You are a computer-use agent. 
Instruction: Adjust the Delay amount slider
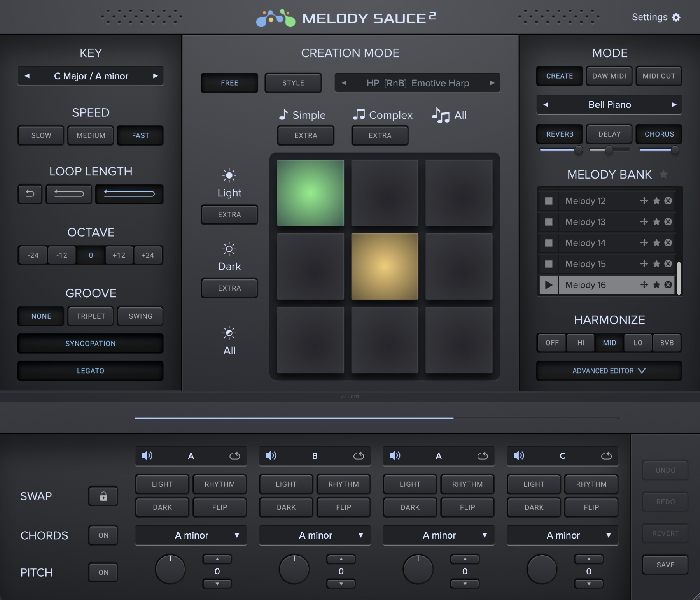(x=609, y=150)
